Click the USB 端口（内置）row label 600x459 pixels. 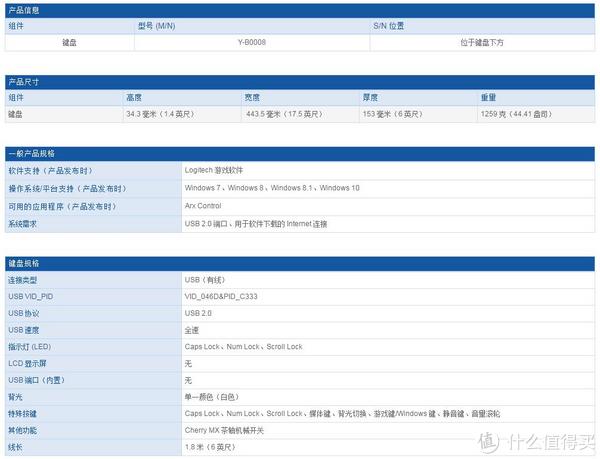(36, 380)
